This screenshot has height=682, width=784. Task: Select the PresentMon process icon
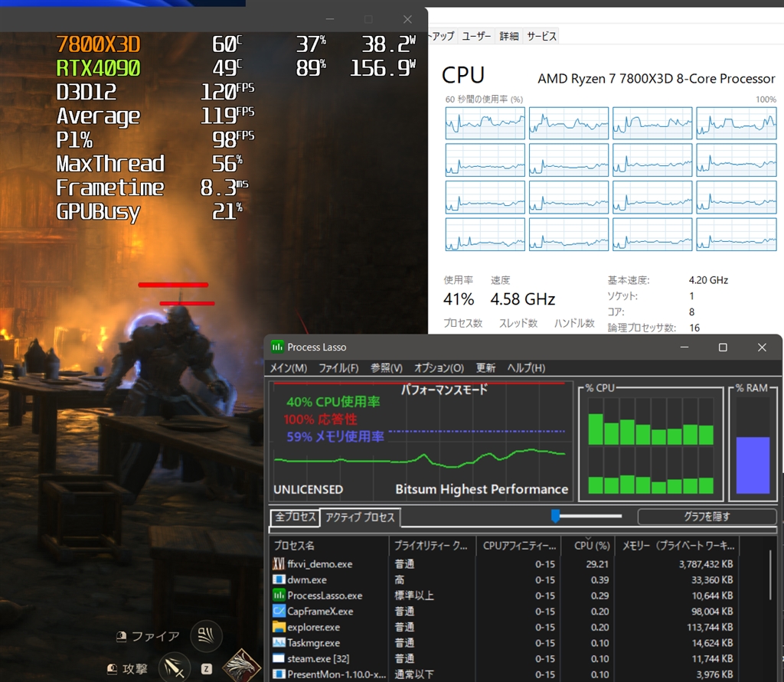click(279, 674)
